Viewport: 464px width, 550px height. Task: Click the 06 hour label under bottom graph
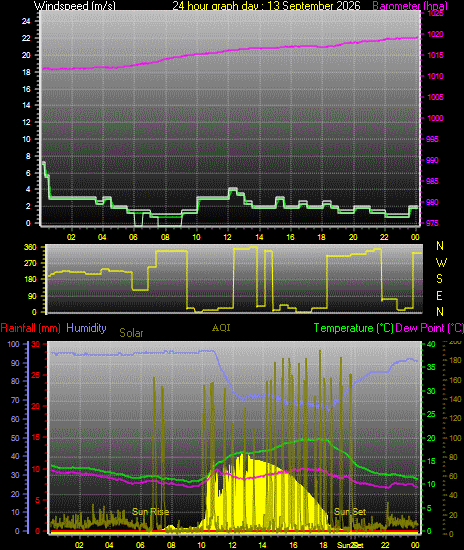[140, 545]
